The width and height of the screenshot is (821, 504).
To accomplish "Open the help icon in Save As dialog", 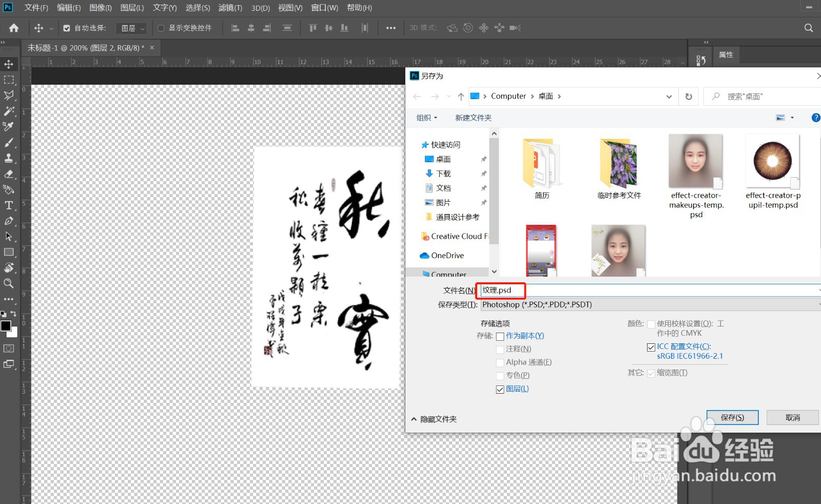I will click(816, 118).
